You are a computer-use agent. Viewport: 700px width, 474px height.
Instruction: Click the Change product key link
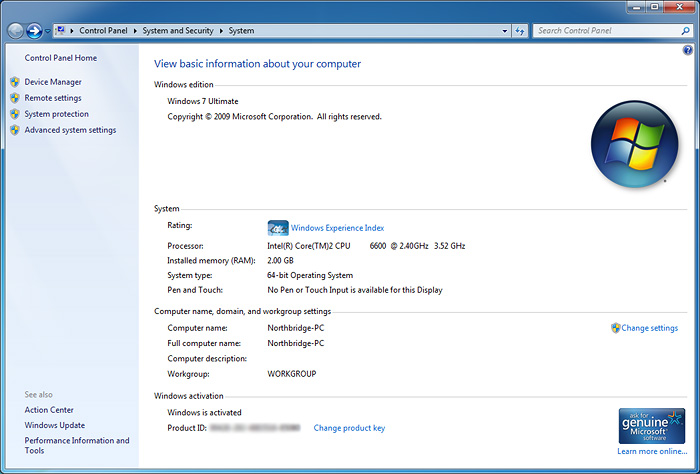click(349, 428)
